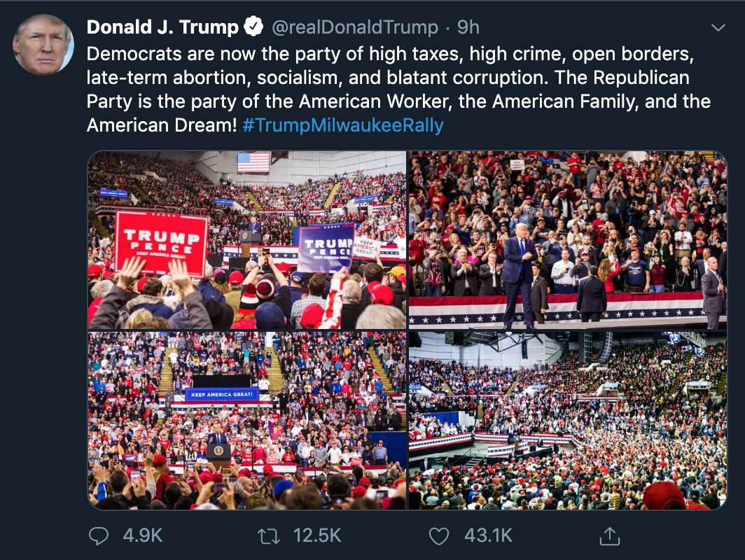View the 43.1K likes count
Viewport: 745px width, 560px height.
click(488, 535)
